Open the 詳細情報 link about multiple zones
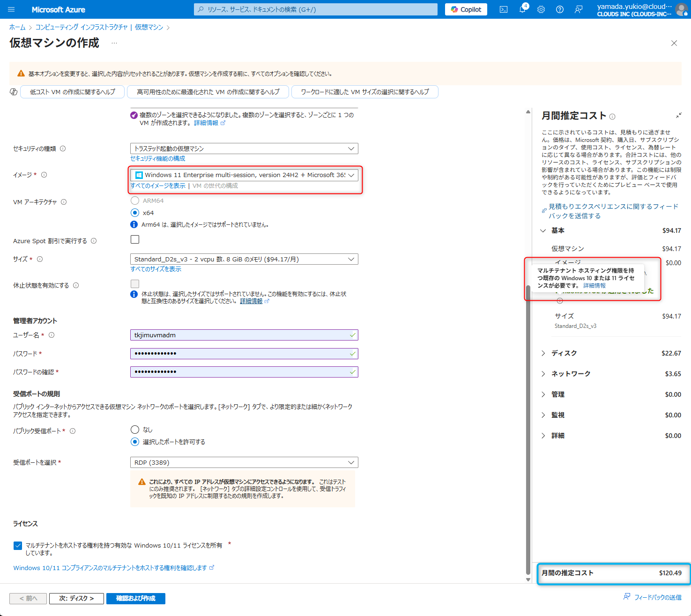691x616 pixels. click(209, 123)
